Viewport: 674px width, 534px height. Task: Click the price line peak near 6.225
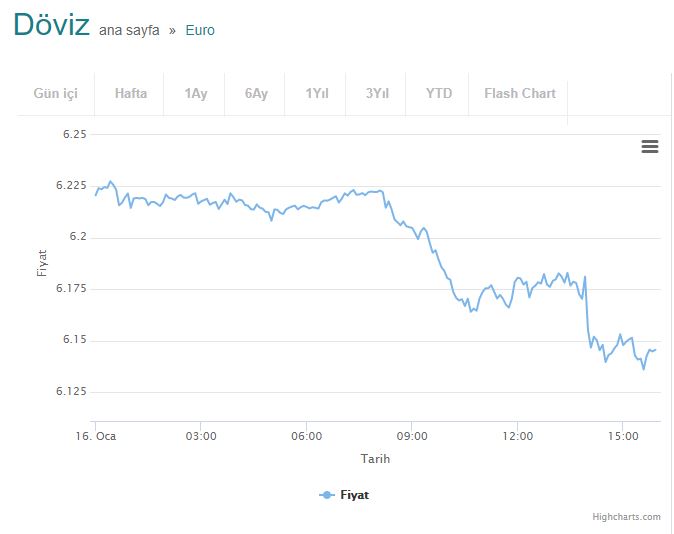click(111, 181)
